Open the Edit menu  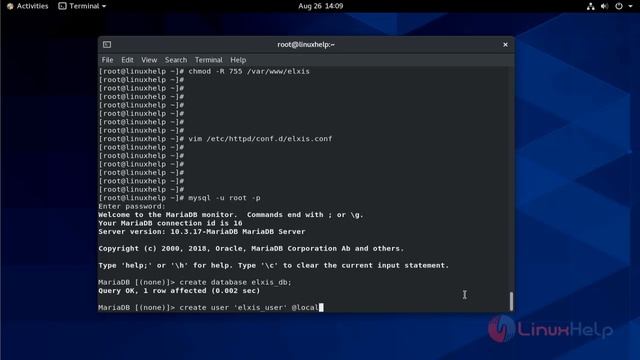coord(127,60)
